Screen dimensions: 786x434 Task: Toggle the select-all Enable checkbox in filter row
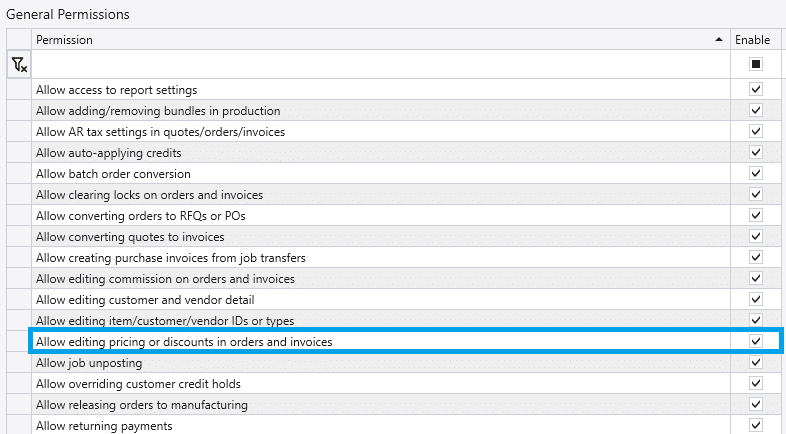(x=755, y=64)
